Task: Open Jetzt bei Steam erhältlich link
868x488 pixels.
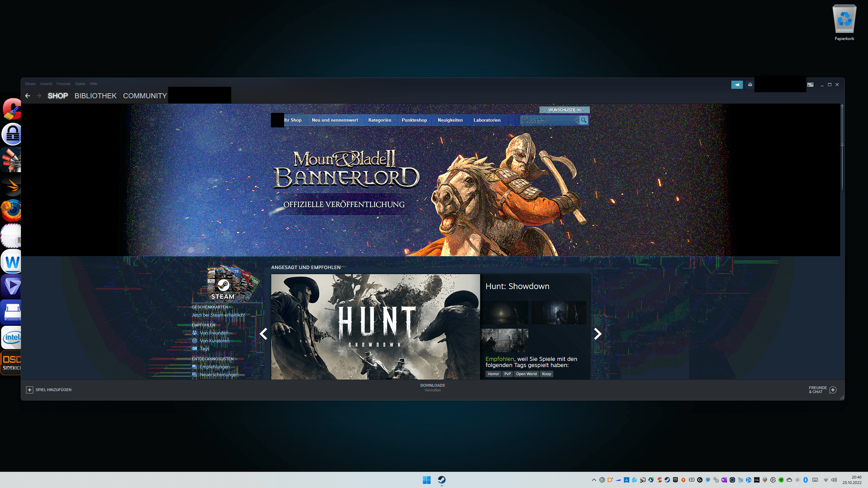Action: click(x=218, y=315)
